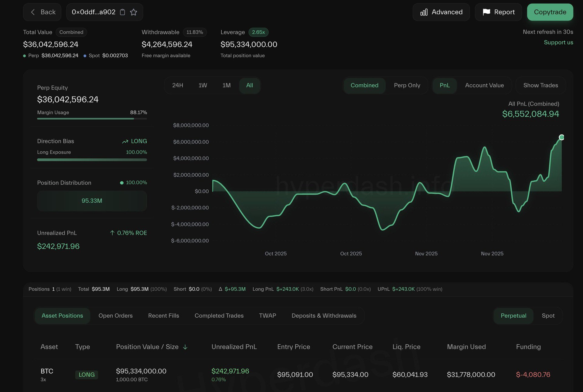The height and width of the screenshot is (392, 583).
Task: Click the PnL chart endpoint marker
Action: pos(561,137)
